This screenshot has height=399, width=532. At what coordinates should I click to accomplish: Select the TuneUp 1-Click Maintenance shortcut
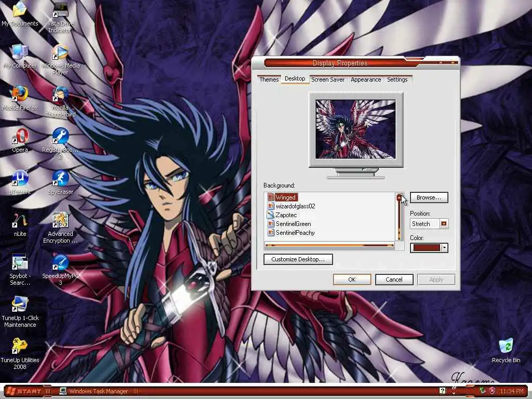[20, 312]
